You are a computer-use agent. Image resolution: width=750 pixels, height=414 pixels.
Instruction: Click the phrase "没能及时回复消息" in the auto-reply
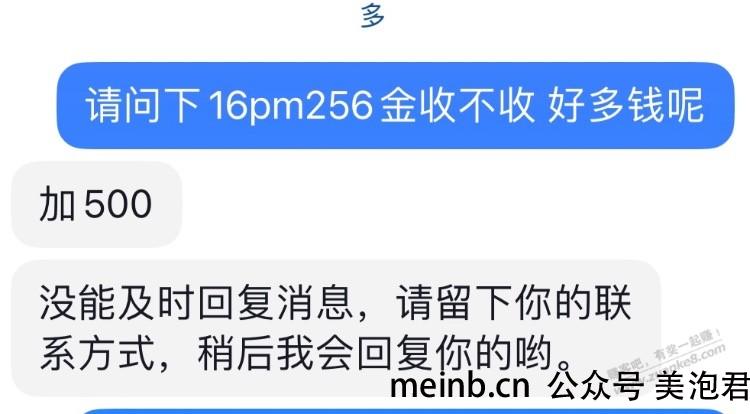[196, 303]
